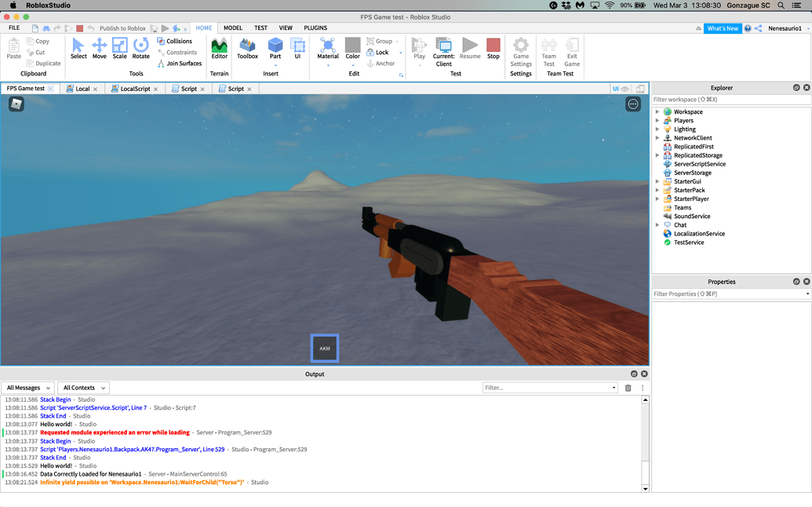Open the UI insert tool
The height and width of the screenshot is (507, 812).
[x=297, y=48]
